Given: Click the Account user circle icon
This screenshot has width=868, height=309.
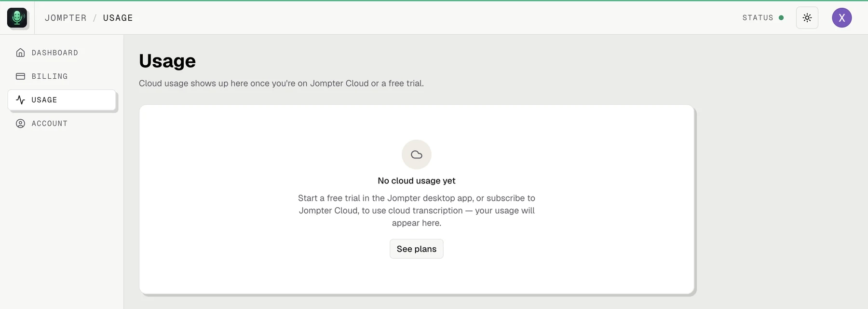Looking at the screenshot, I should [20, 124].
